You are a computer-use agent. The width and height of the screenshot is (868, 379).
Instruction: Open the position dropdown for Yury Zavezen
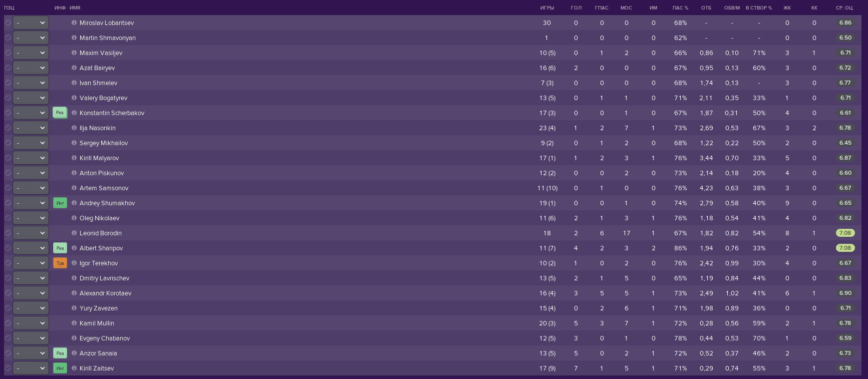coord(31,308)
